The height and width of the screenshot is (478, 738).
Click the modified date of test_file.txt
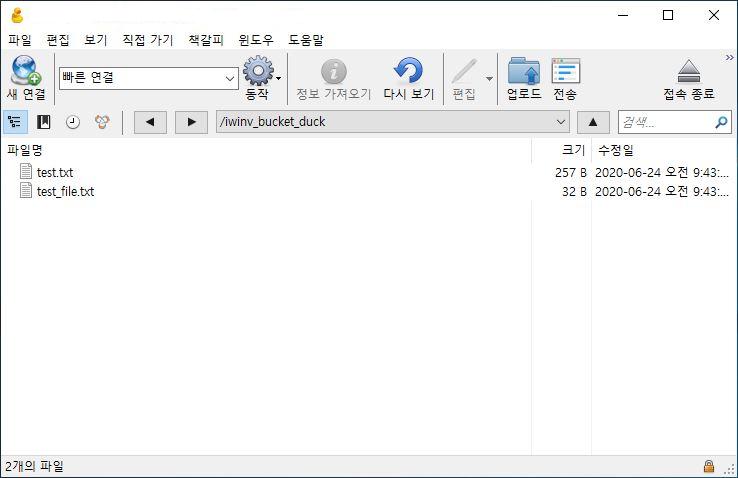[x=662, y=191]
